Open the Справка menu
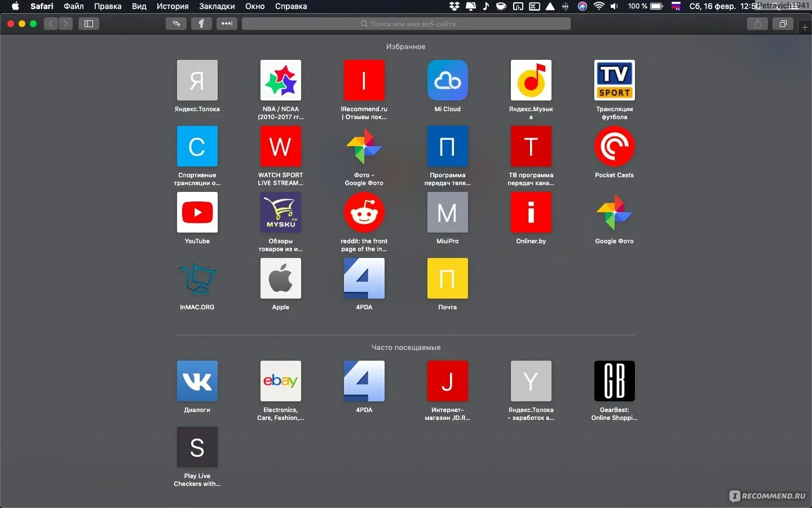The width and height of the screenshot is (812, 508). [291, 6]
